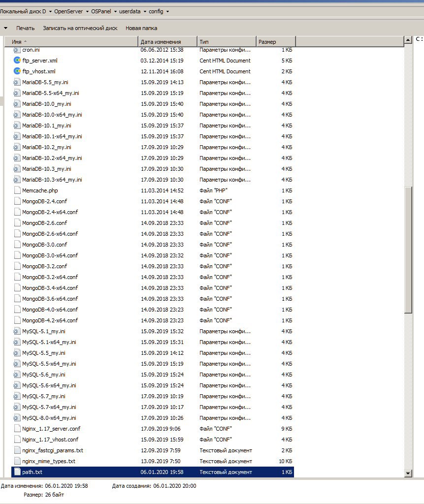424x504 pixels.
Task: Select file MongoDB-2.4-x64.conf
Action: (x=50, y=212)
